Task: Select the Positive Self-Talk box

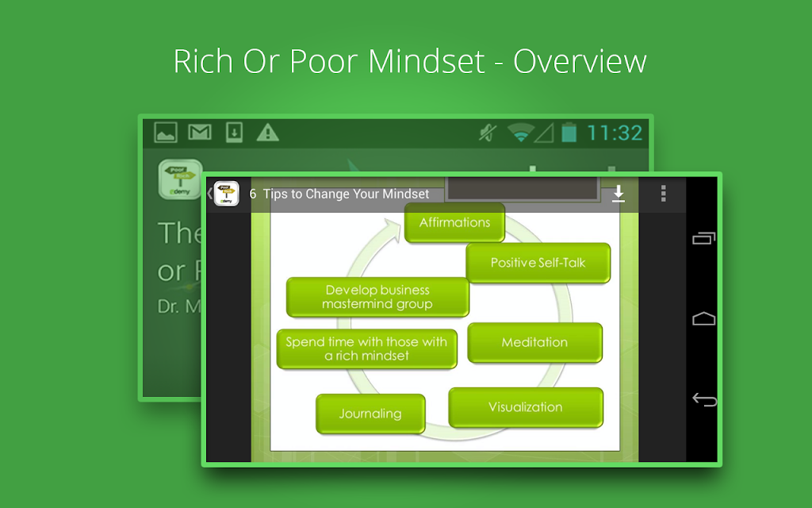Action: 538,263
